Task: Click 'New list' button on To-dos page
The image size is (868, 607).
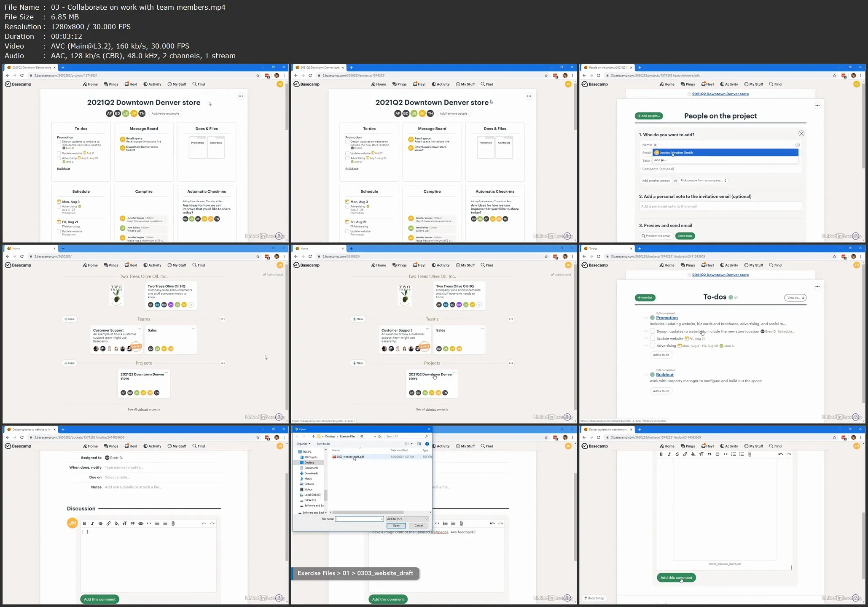Action: pyautogui.click(x=645, y=298)
